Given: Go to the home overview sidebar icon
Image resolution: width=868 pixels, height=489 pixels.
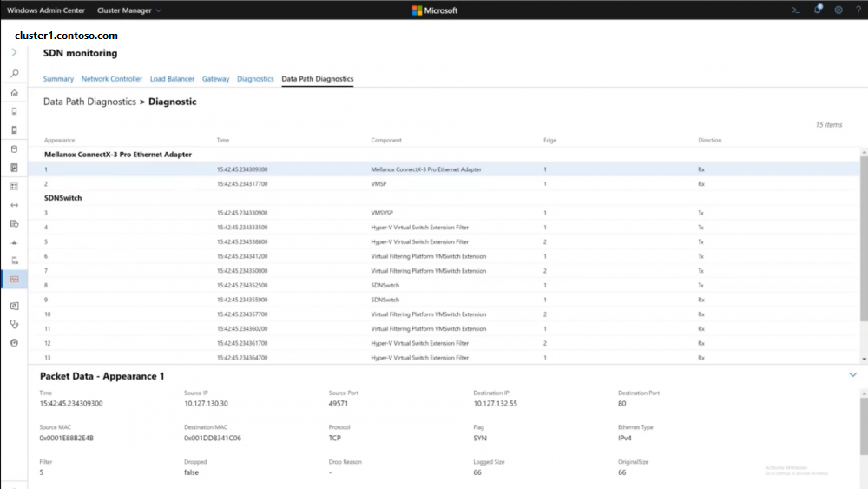Looking at the screenshot, I should coord(15,92).
